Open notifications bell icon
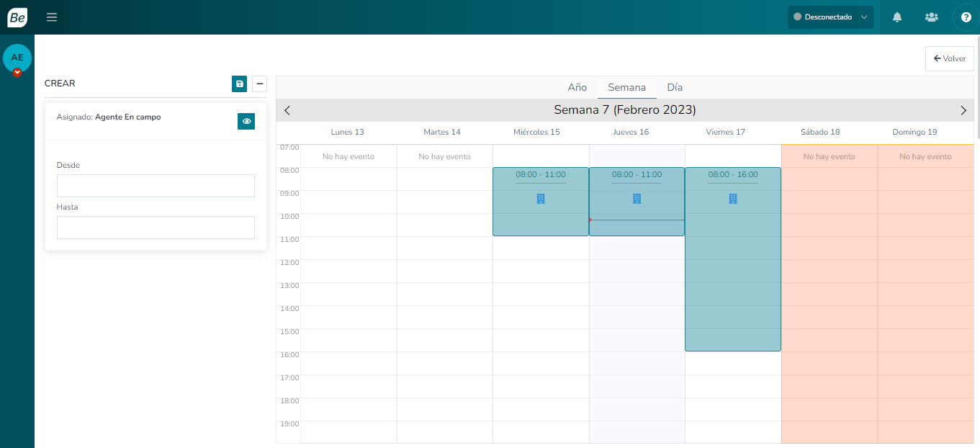 (x=897, y=17)
